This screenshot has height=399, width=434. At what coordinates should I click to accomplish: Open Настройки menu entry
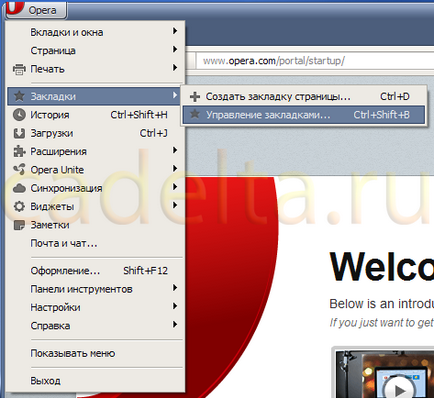pyautogui.click(x=96, y=307)
